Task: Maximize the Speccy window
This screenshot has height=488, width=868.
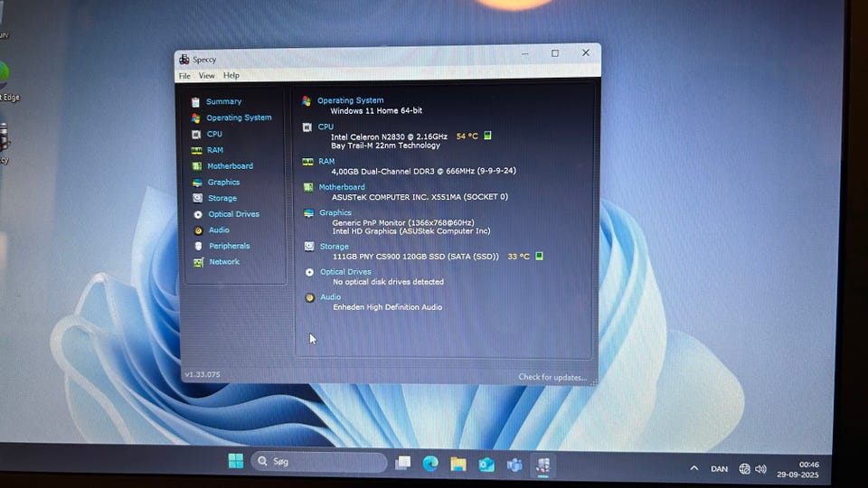Action: click(554, 53)
